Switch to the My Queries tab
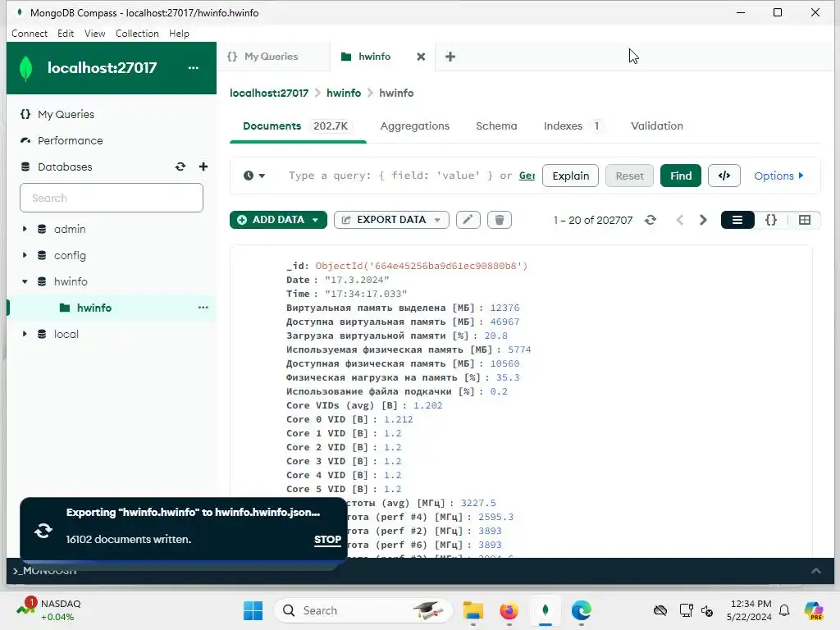The image size is (840, 630). 271,57
